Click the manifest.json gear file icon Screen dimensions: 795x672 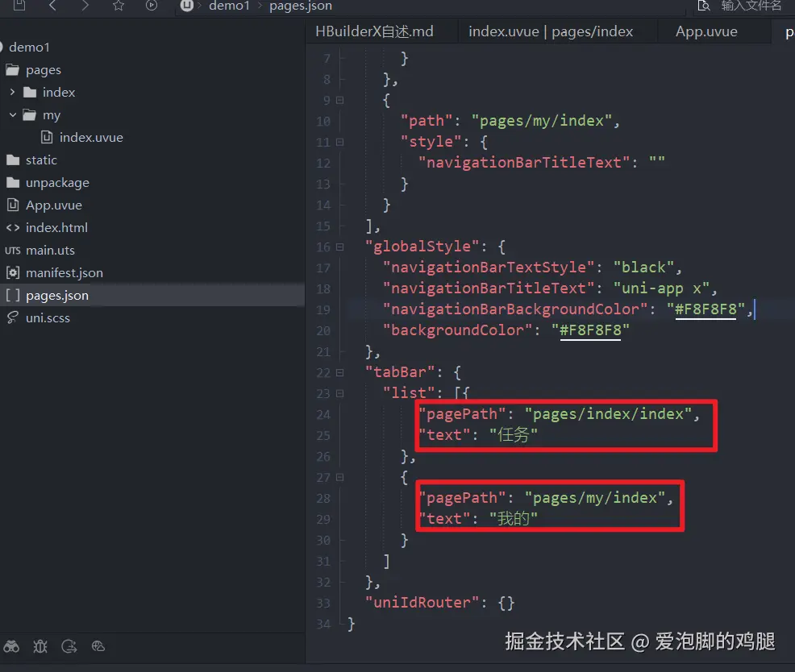tap(13, 272)
